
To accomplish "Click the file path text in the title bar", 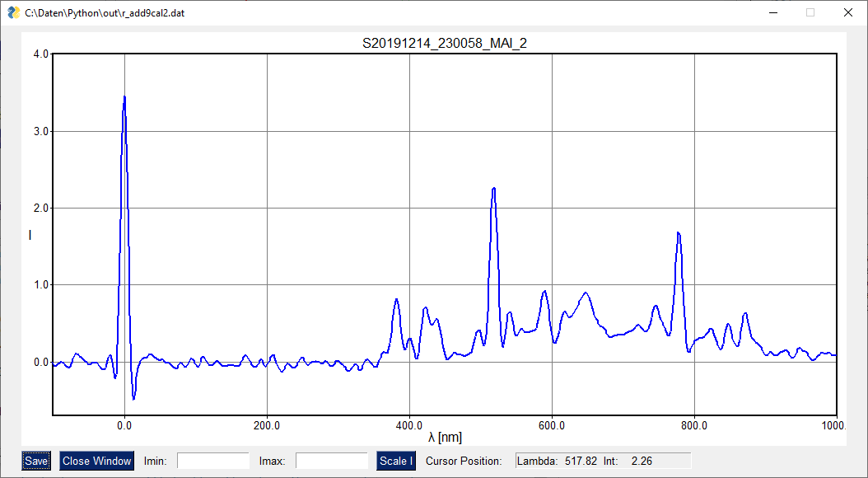I will (104, 12).
